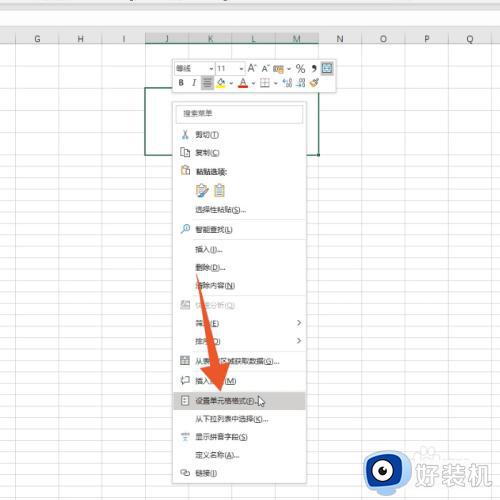The image size is (500, 500).
Task: Choose Show Phonetic Field (S) entry
Action: [239, 437]
